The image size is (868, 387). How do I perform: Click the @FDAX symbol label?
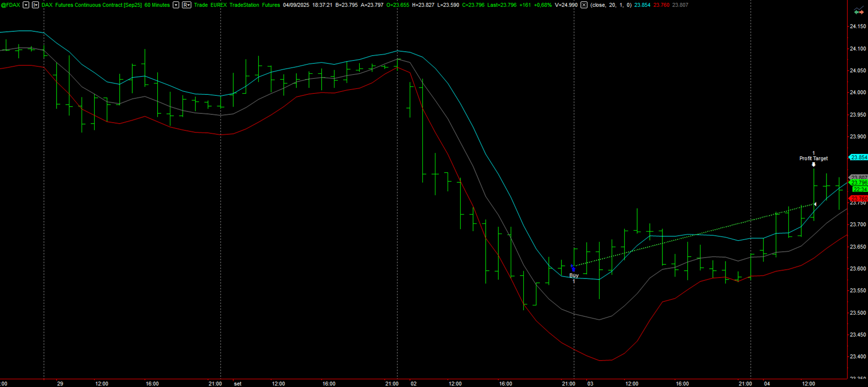pyautogui.click(x=10, y=5)
